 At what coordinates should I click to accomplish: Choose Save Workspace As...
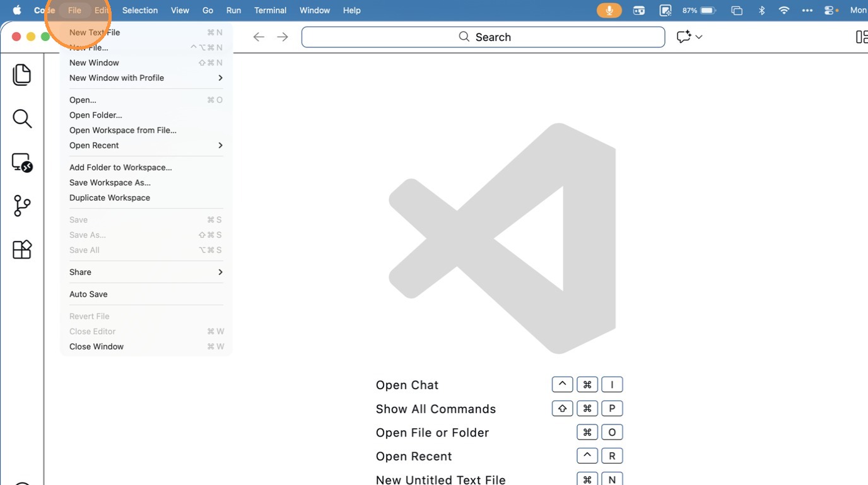pyautogui.click(x=146, y=182)
